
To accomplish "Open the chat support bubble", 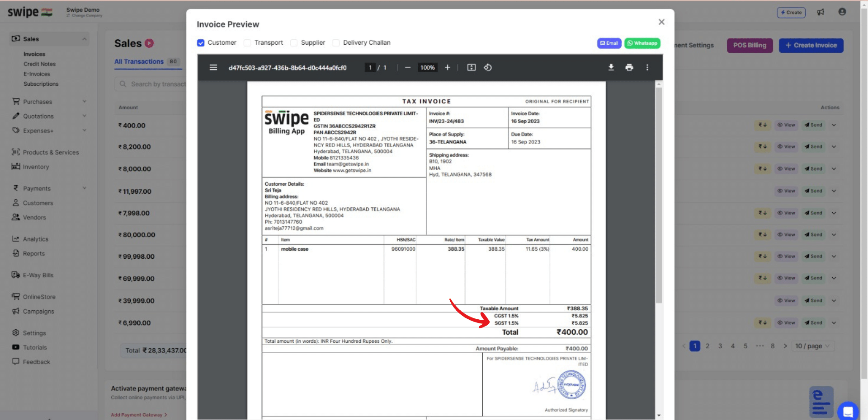I will (x=848, y=411).
